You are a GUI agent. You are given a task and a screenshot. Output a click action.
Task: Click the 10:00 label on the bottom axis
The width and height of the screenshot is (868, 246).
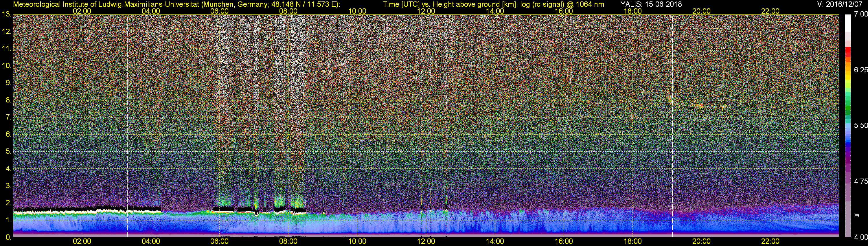[x=357, y=242]
